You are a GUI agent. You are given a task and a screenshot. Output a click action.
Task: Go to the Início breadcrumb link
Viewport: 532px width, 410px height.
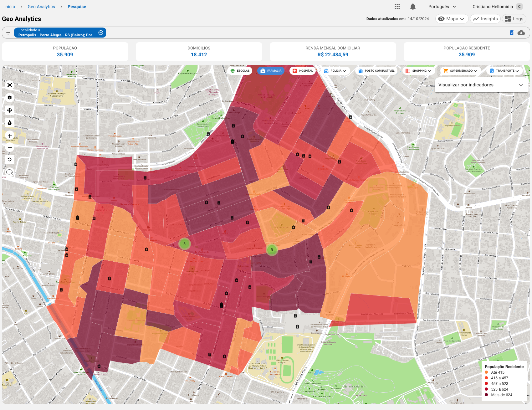click(10, 7)
